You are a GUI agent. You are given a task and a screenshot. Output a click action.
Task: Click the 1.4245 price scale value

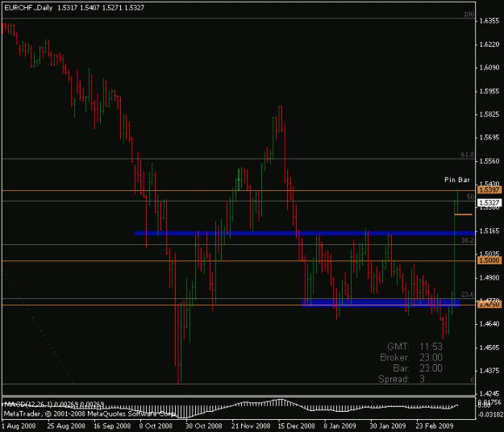click(489, 394)
